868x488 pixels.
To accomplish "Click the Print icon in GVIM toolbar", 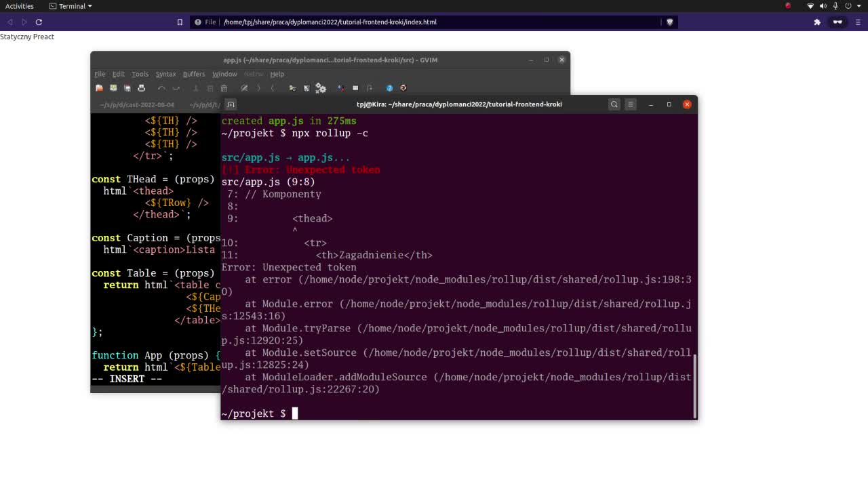I will [x=141, y=88].
